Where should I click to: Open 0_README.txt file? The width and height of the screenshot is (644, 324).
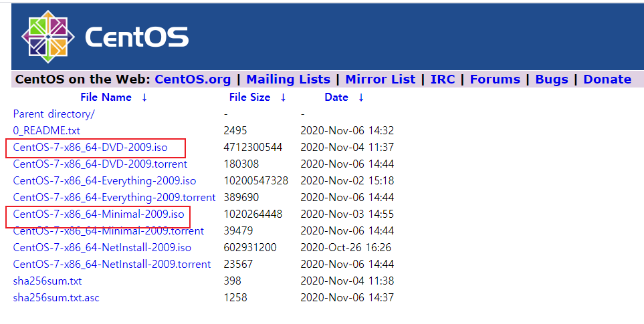(46, 131)
